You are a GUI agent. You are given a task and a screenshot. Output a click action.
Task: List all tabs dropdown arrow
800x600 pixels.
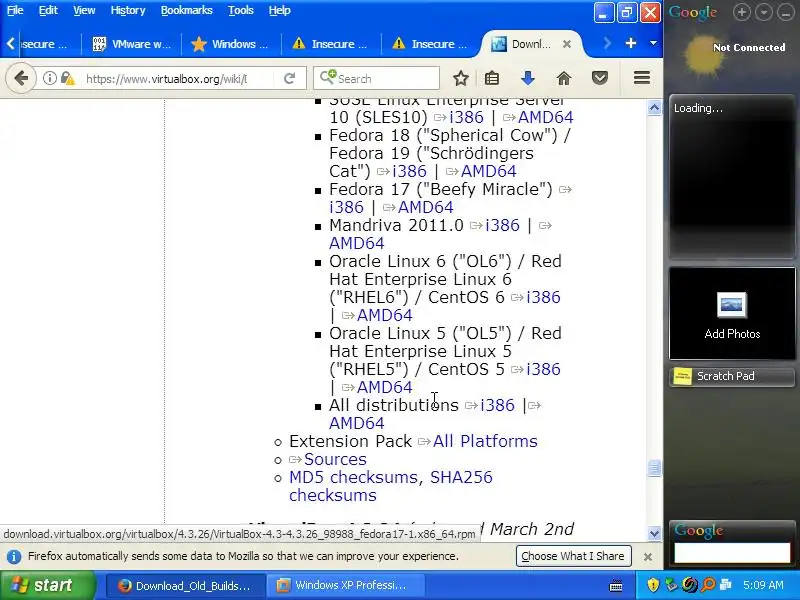point(653,43)
